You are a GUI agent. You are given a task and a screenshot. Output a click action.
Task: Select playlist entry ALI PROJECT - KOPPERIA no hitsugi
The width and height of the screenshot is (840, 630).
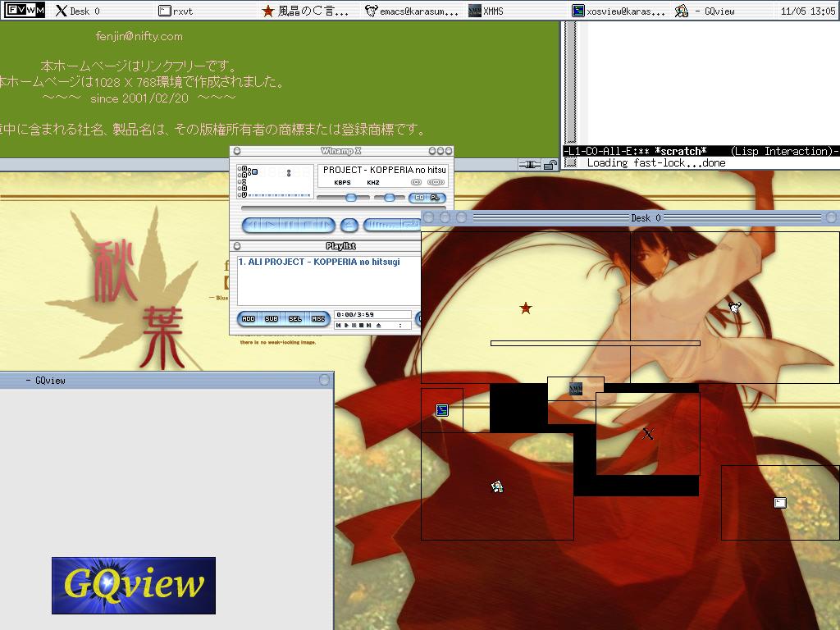point(319,262)
